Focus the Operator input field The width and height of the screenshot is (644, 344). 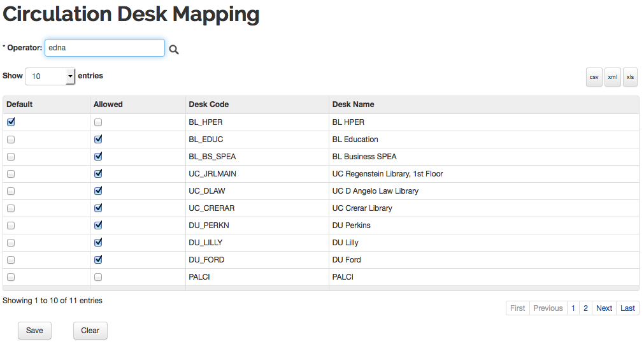(x=104, y=48)
